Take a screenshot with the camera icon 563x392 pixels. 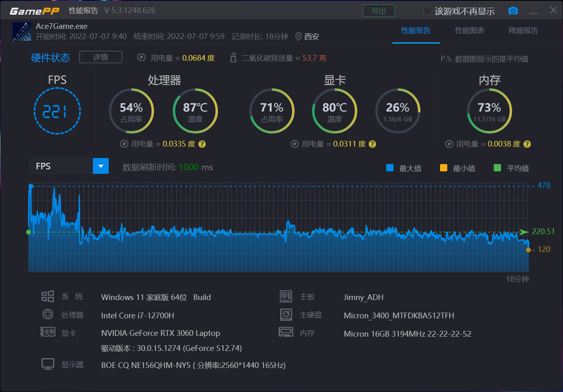(513, 11)
